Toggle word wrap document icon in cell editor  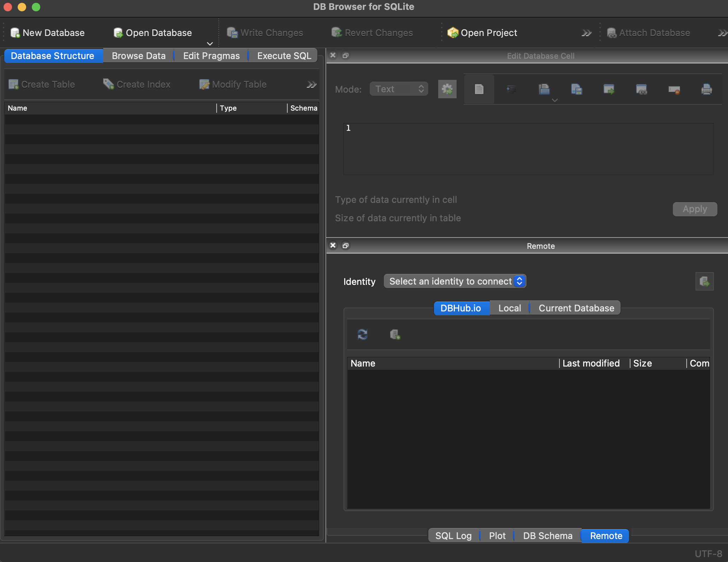[479, 89]
